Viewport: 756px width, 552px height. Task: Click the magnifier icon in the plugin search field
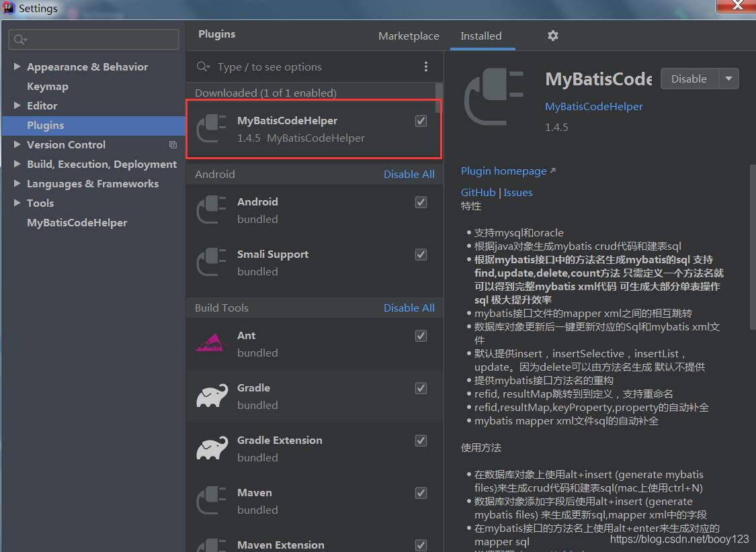point(203,66)
